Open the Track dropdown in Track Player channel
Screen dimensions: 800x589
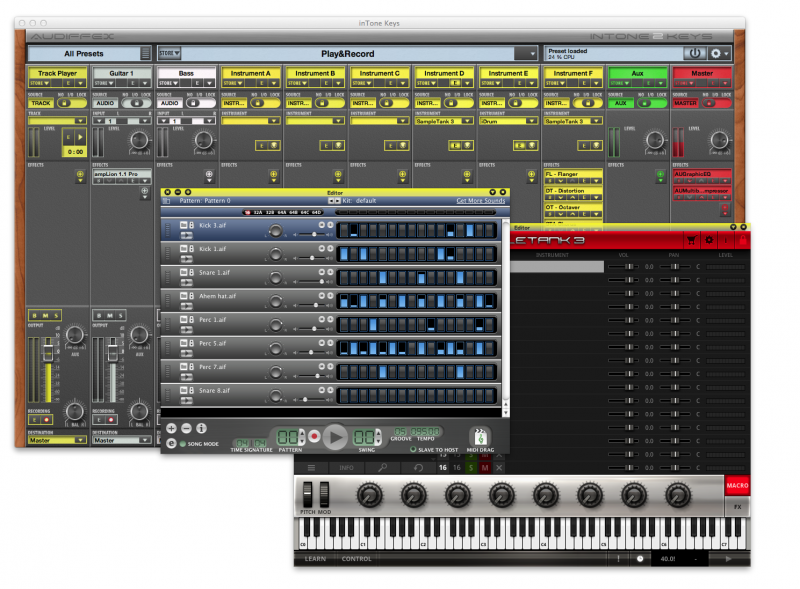(57, 121)
